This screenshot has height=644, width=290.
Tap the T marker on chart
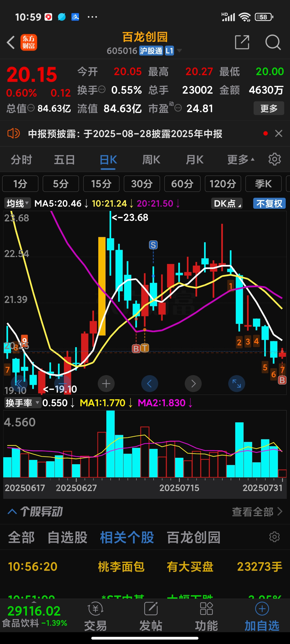[x=145, y=348]
